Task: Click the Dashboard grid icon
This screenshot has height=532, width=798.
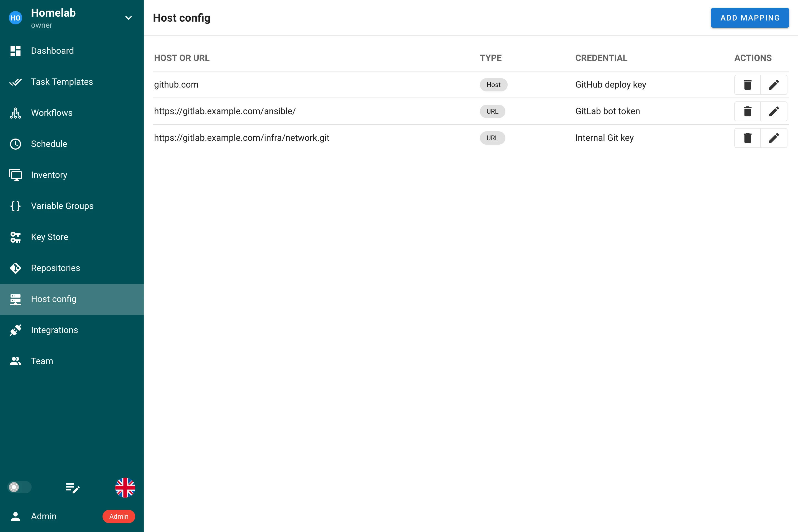Action: [16, 51]
